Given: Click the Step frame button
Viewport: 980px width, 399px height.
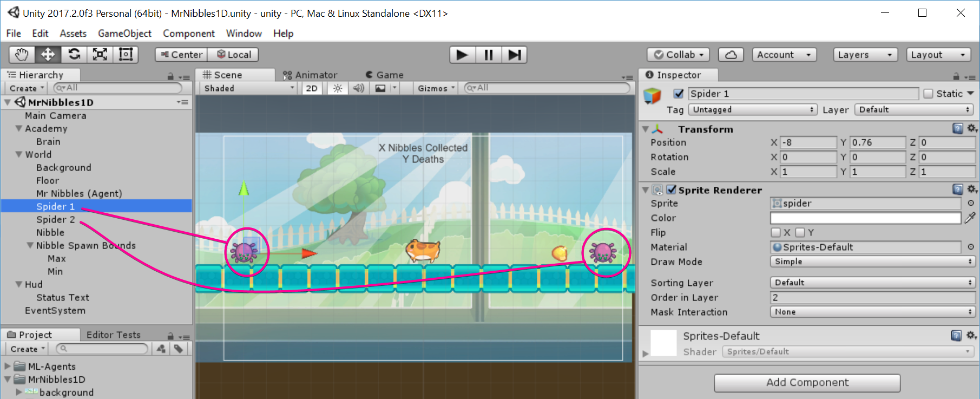Looking at the screenshot, I should click(x=514, y=55).
